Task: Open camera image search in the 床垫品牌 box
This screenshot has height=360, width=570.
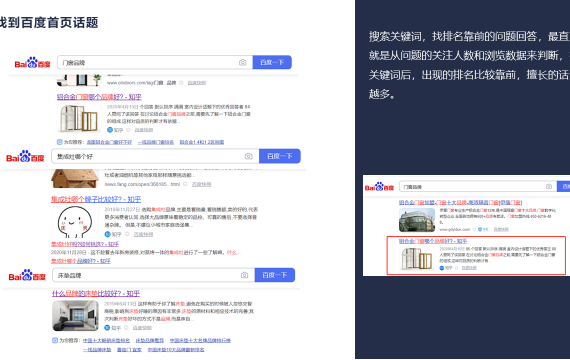Action: 244,275
